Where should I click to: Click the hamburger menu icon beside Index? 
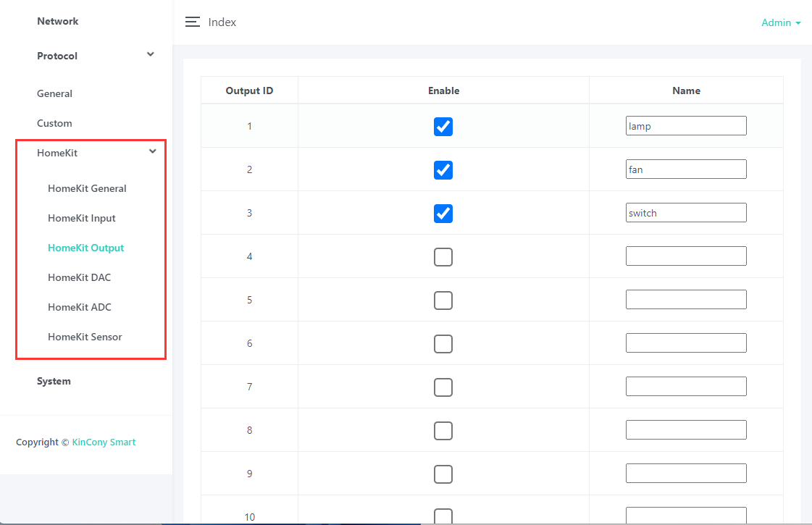(x=193, y=22)
